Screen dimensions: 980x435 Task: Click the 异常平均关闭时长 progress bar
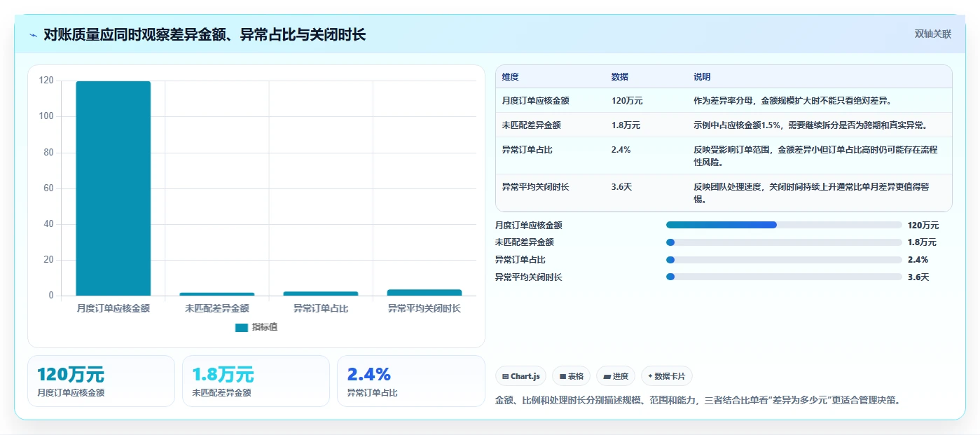pos(784,277)
